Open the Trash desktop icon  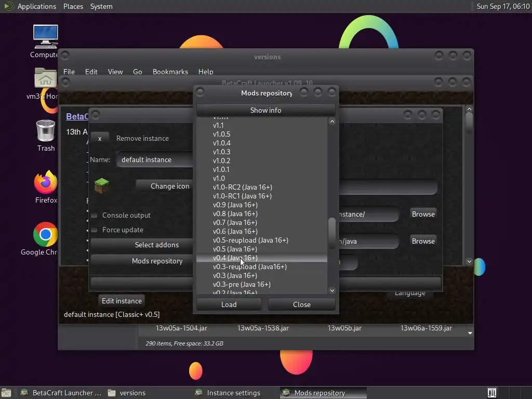click(x=46, y=130)
